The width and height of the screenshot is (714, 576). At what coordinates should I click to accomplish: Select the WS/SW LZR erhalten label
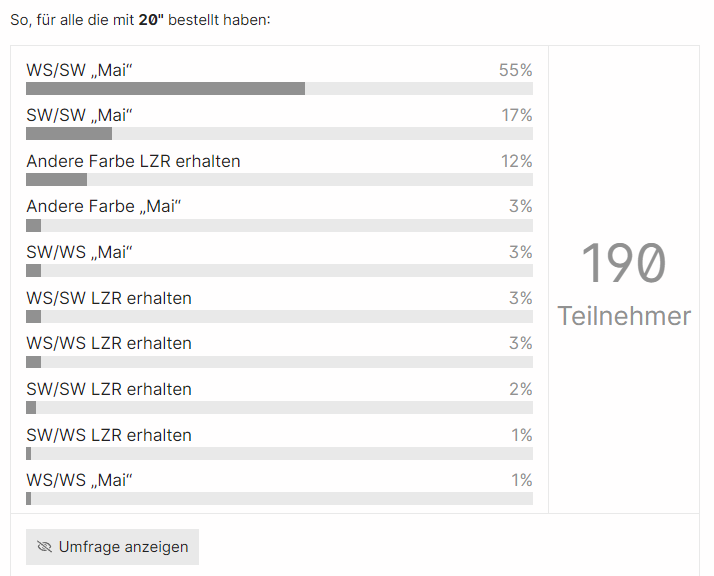coord(109,298)
